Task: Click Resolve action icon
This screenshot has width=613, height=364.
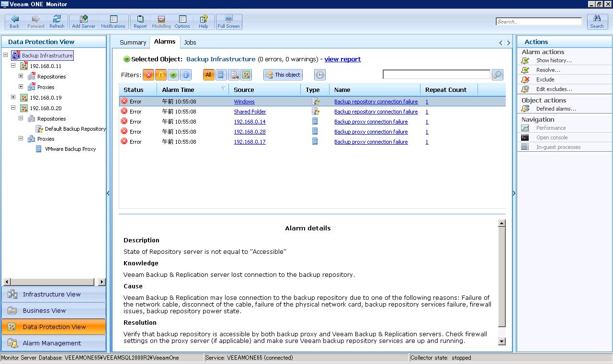Action: point(525,70)
